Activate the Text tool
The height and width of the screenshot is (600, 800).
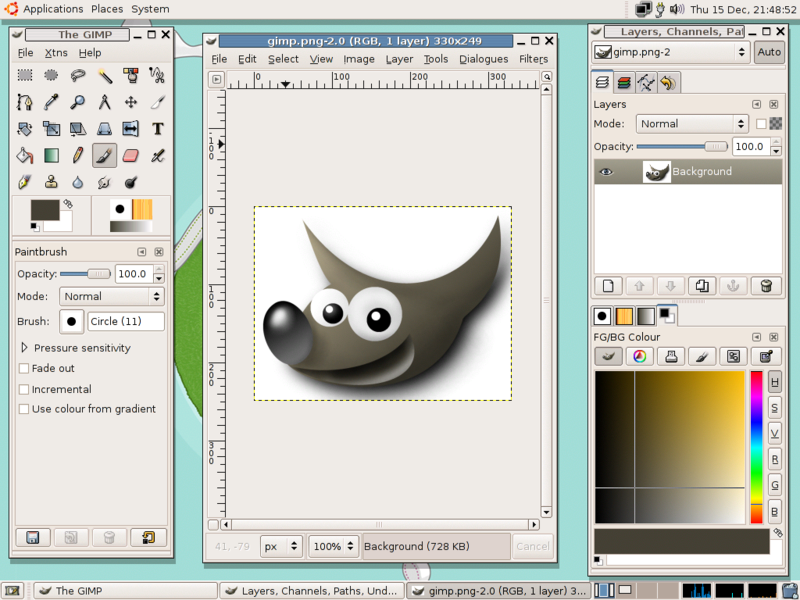pyautogui.click(x=158, y=129)
